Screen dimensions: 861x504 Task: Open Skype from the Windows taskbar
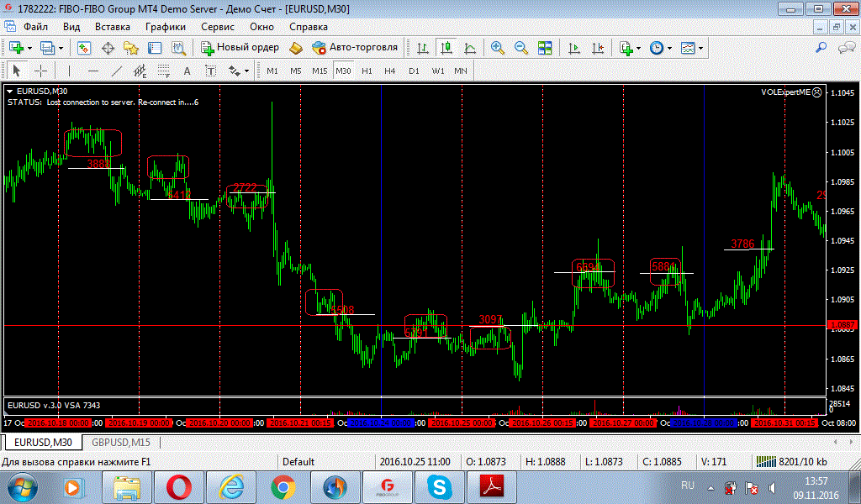[437, 486]
